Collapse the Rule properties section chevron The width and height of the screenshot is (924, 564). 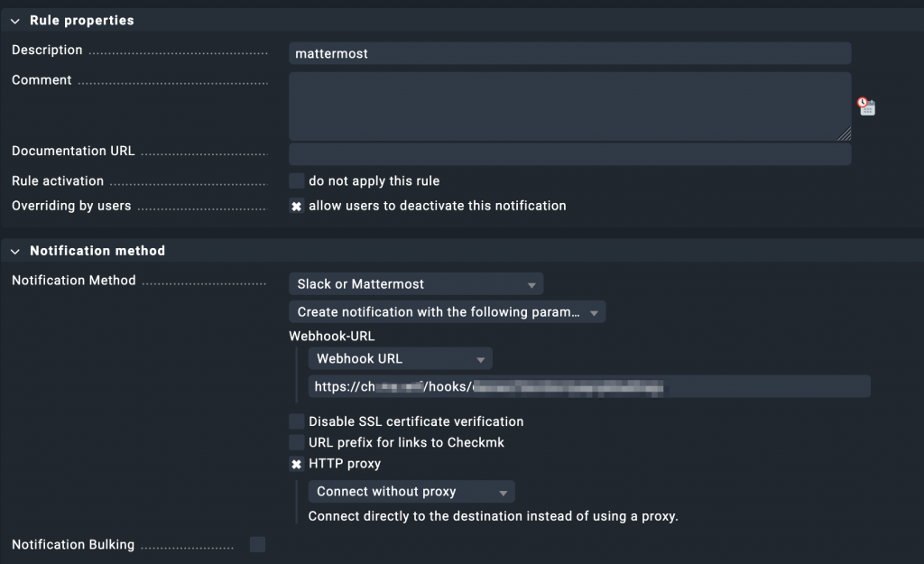[x=15, y=21]
